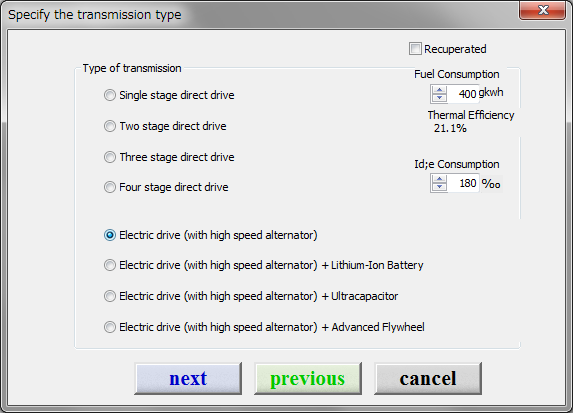Focus the Idle Consumption value field

tap(462, 183)
